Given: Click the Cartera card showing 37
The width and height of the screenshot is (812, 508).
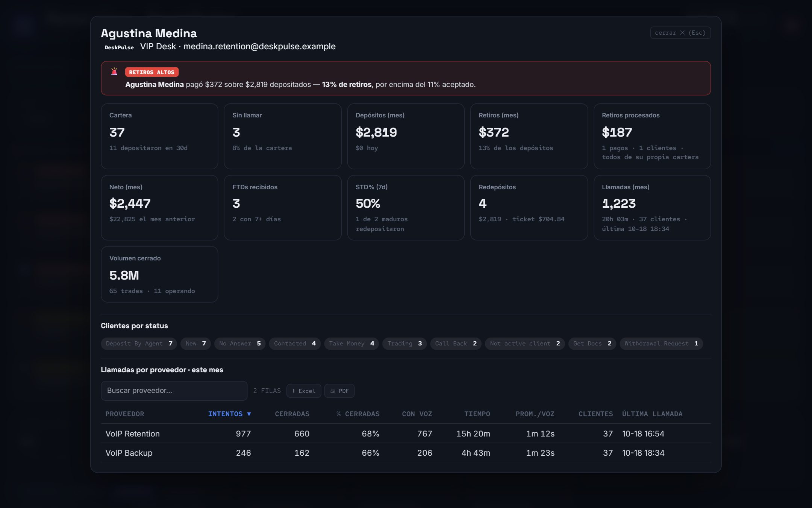Looking at the screenshot, I should coord(159,136).
